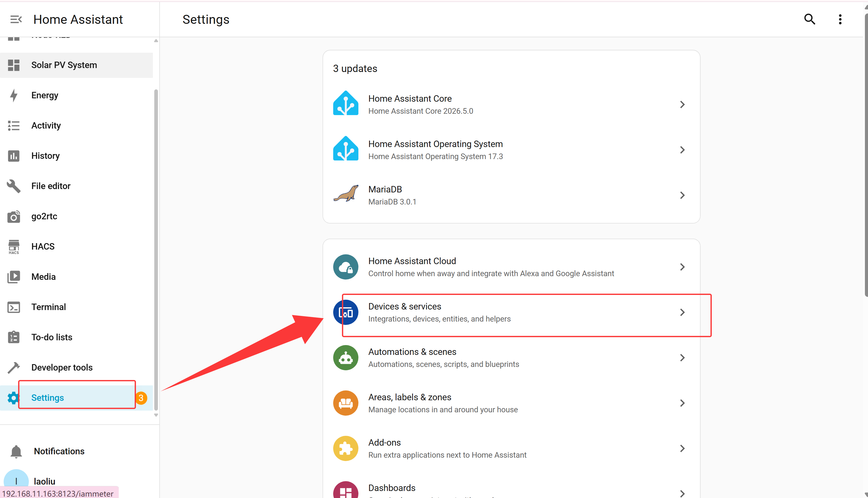Viewport: 868px width, 498px height.
Task: Open Add-ons via its chevron
Action: click(x=682, y=448)
